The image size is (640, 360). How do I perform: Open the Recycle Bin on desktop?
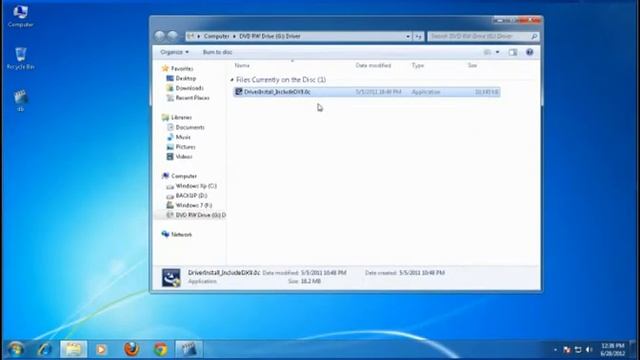coord(20,58)
